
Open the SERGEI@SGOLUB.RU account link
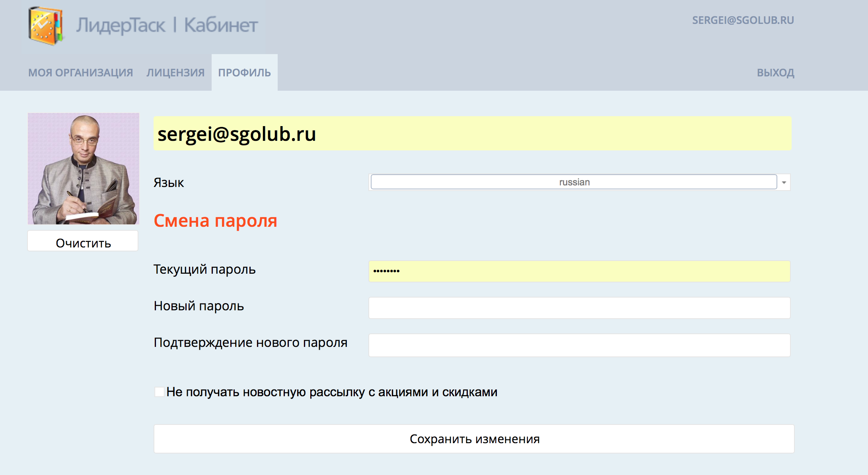coord(743,20)
